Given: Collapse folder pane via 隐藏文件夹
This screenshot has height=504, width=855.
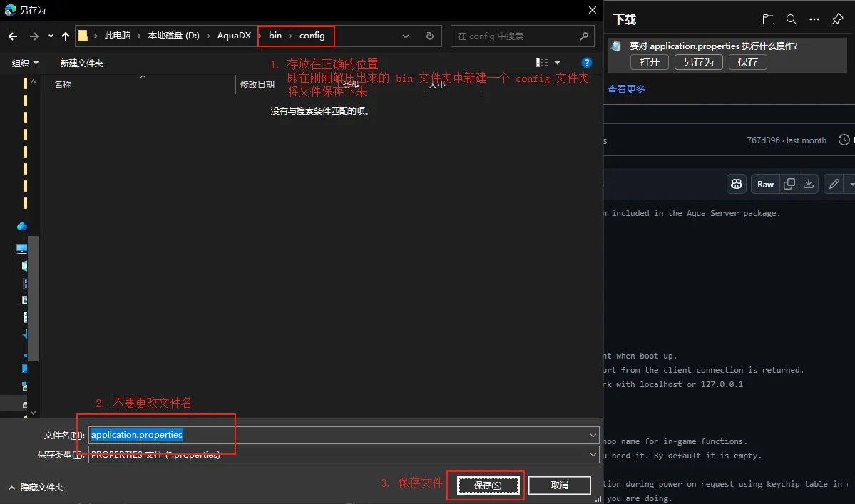Looking at the screenshot, I should 36,488.
